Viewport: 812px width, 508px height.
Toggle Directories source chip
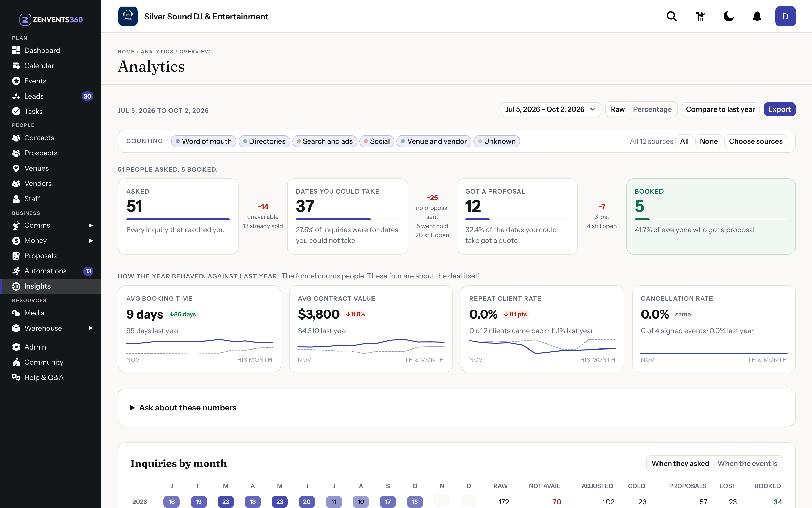pos(264,141)
